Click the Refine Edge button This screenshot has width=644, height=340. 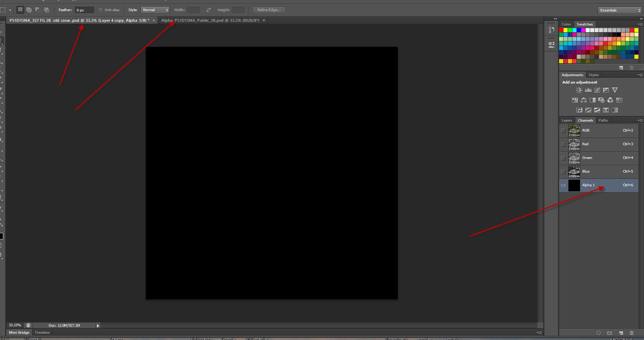click(269, 10)
